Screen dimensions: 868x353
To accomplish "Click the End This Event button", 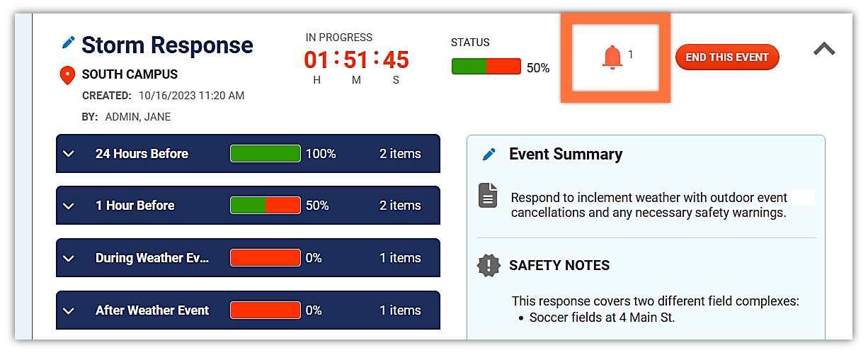I will [727, 57].
